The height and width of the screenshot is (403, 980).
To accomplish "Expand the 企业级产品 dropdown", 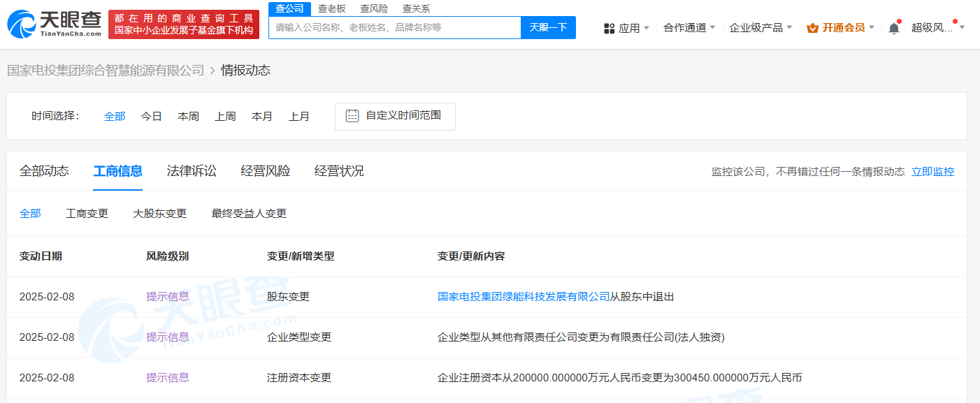I will click(x=760, y=28).
